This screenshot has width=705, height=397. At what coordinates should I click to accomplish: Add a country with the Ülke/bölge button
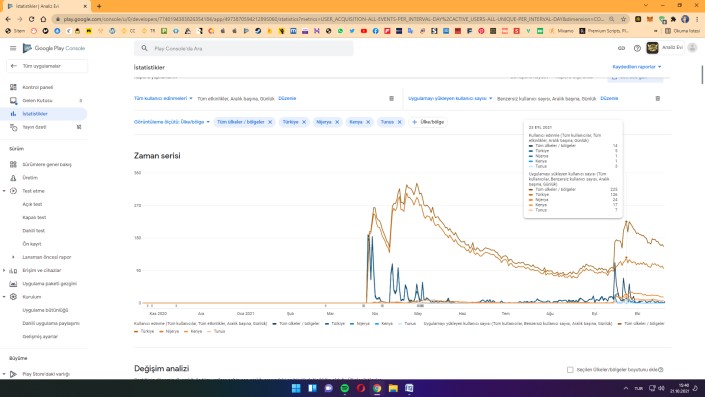pyautogui.click(x=428, y=122)
